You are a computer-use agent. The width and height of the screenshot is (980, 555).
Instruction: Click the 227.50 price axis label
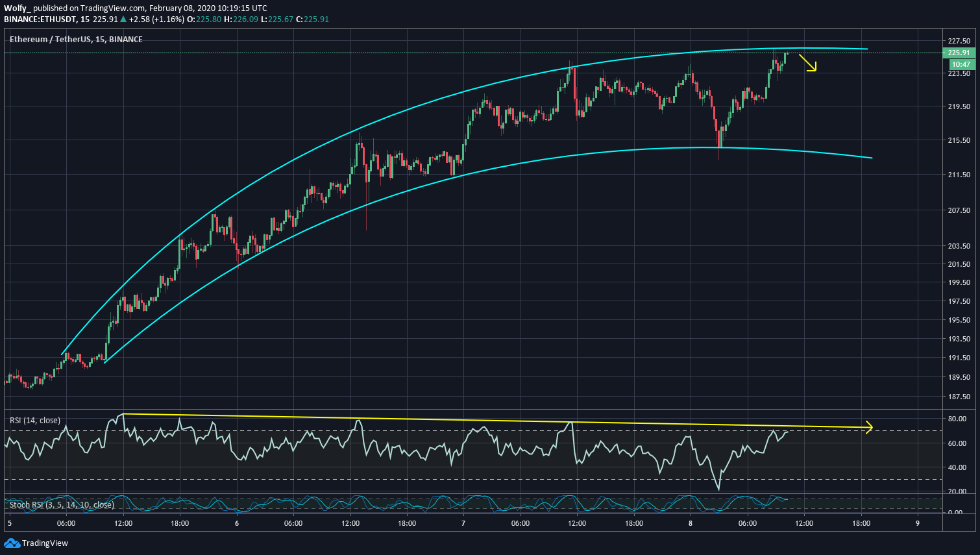(959, 40)
